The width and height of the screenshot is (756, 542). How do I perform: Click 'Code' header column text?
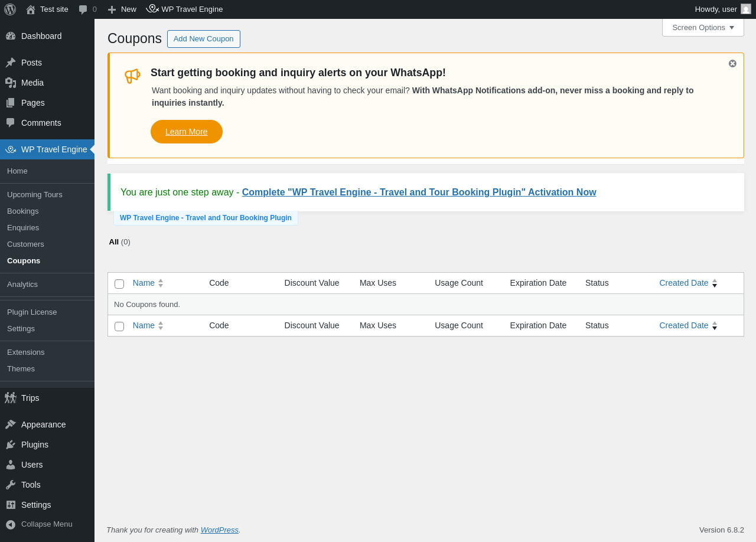(219, 283)
